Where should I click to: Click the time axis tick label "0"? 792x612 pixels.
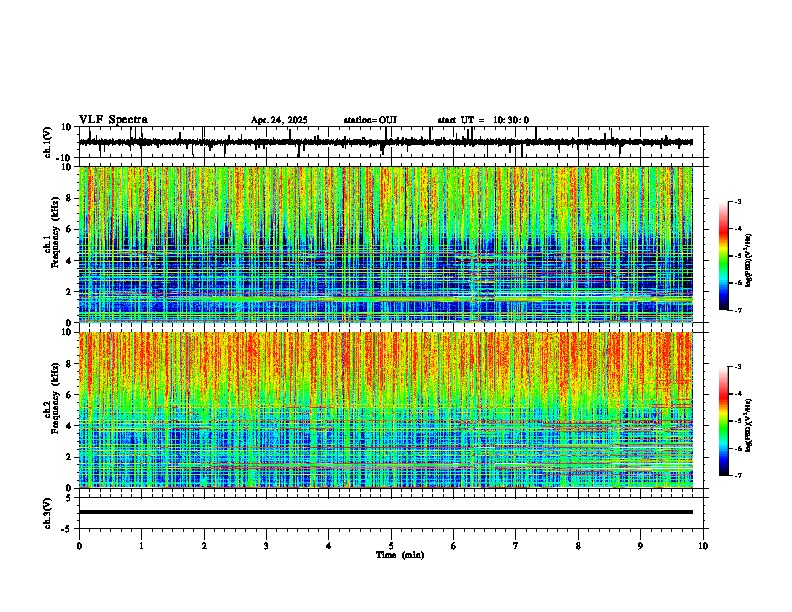click(x=79, y=546)
